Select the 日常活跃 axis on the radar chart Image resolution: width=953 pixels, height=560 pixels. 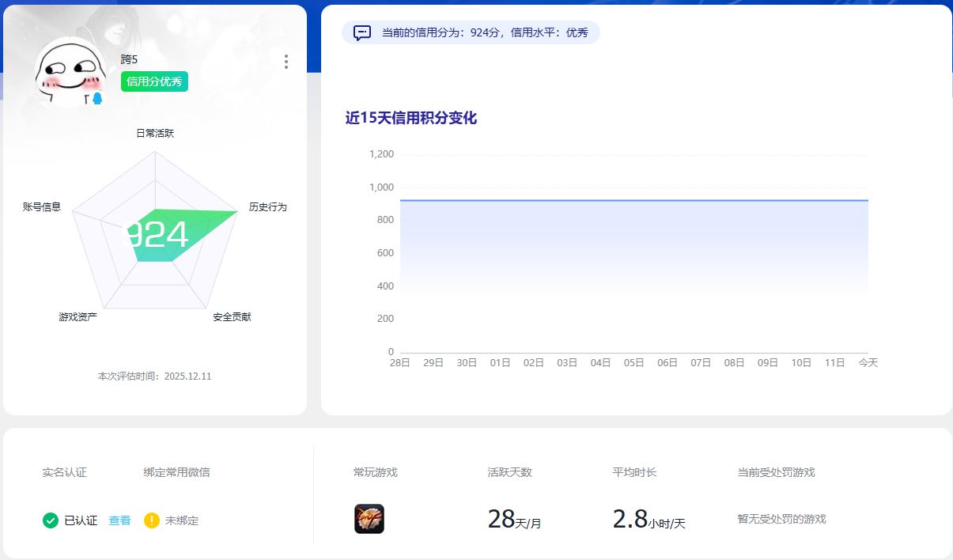[x=153, y=134]
